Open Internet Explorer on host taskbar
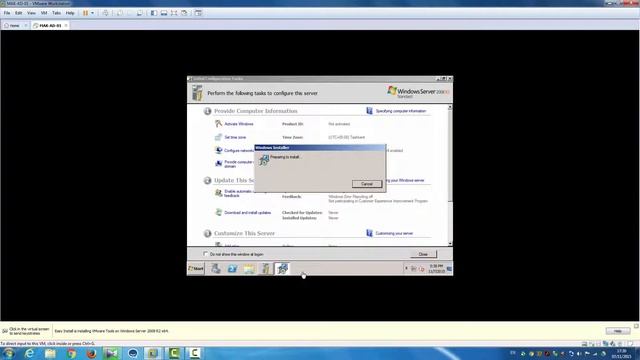The height and width of the screenshot is (360, 640). click(29, 353)
